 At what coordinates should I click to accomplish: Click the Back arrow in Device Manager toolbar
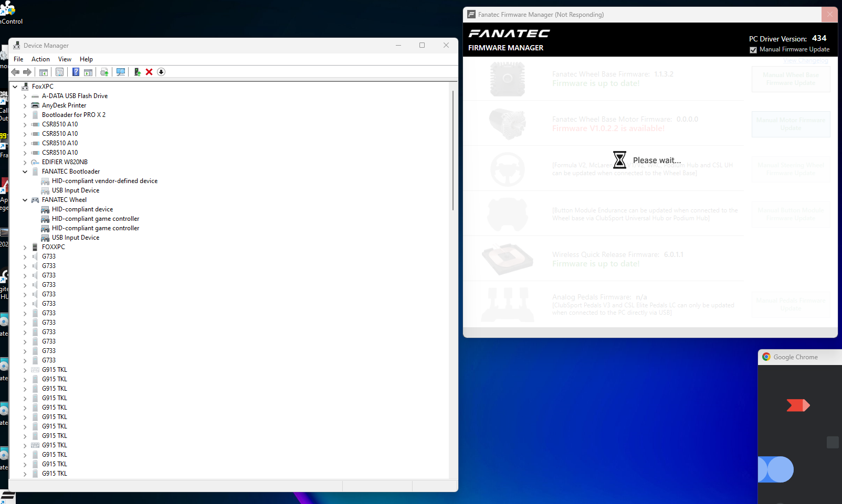pyautogui.click(x=15, y=72)
